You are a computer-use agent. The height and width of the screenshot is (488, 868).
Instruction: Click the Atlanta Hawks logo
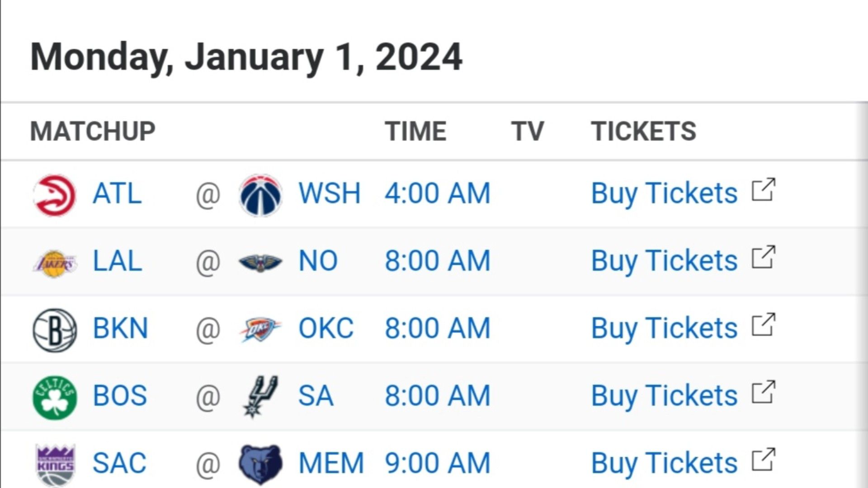click(55, 195)
